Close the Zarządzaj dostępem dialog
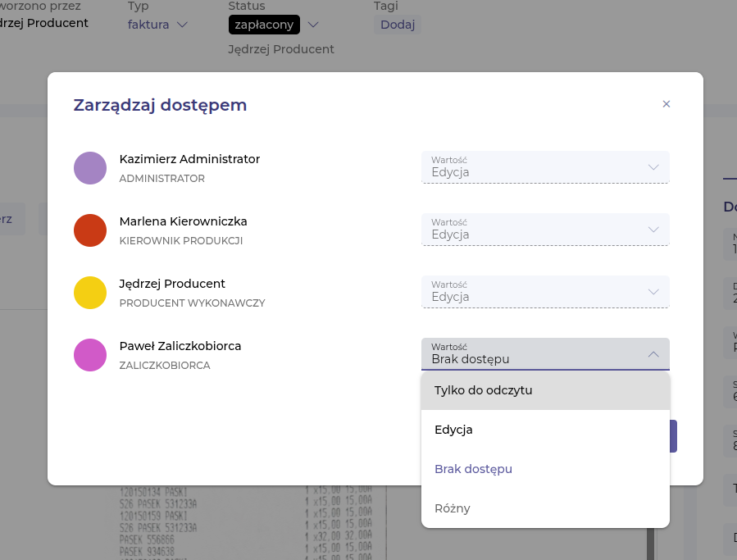Image resolution: width=737 pixels, height=560 pixels. coord(666,104)
